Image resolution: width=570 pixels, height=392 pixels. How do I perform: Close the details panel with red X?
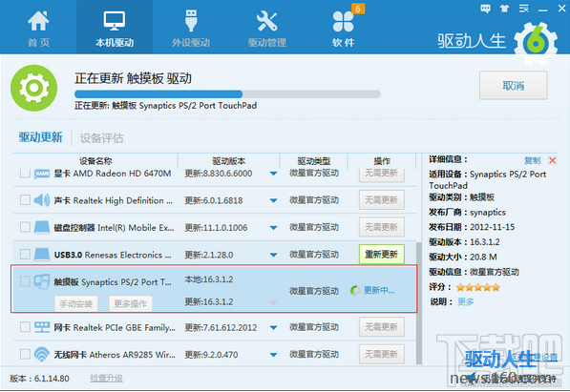(x=553, y=160)
